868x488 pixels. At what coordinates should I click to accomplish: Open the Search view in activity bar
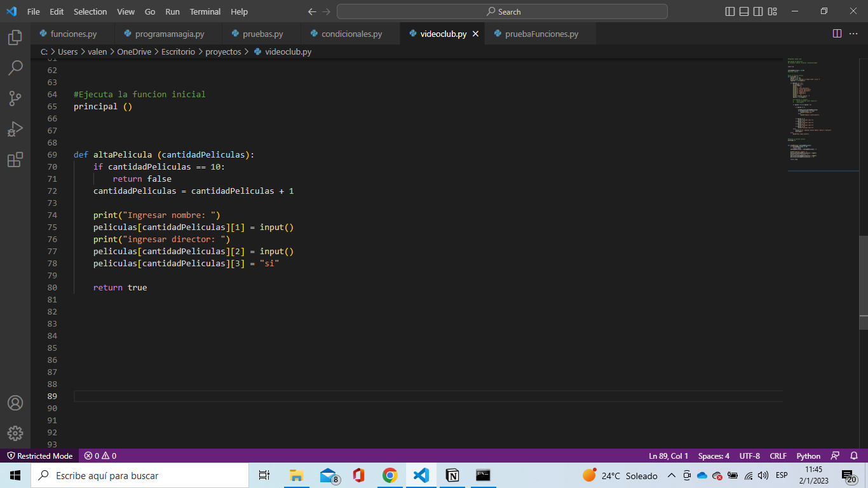coord(15,67)
